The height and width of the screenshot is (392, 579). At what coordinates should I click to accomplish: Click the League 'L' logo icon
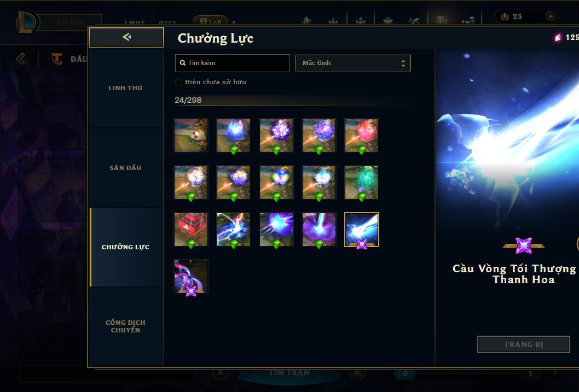[26, 22]
